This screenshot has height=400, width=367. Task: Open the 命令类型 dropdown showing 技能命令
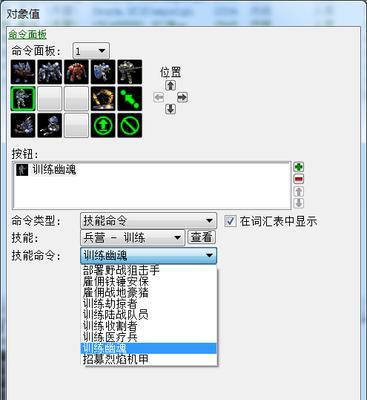[148, 221]
